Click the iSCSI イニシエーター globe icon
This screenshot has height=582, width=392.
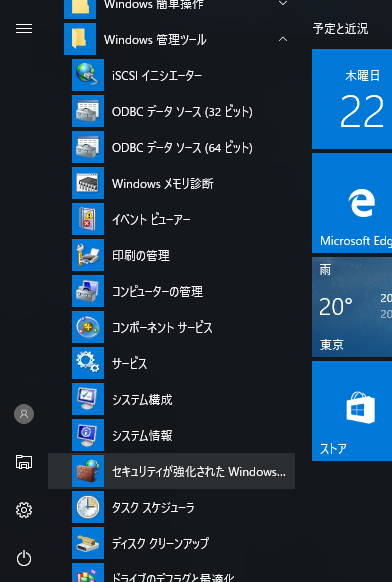(88, 75)
